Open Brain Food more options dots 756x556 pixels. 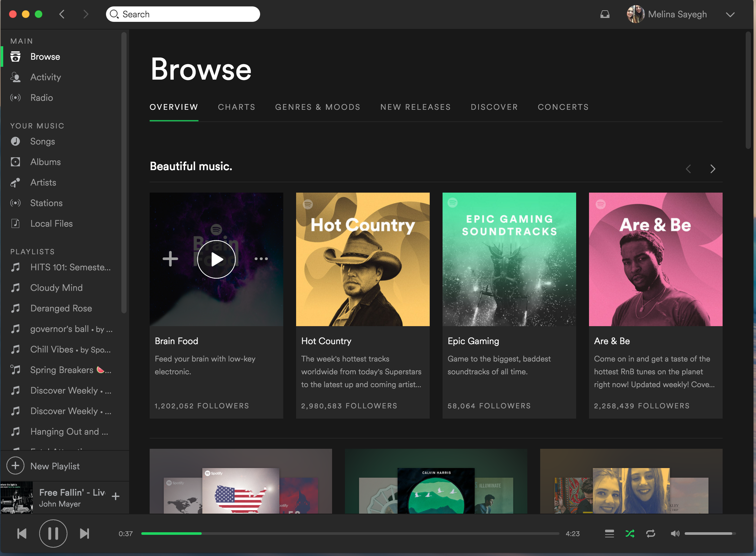click(x=261, y=259)
